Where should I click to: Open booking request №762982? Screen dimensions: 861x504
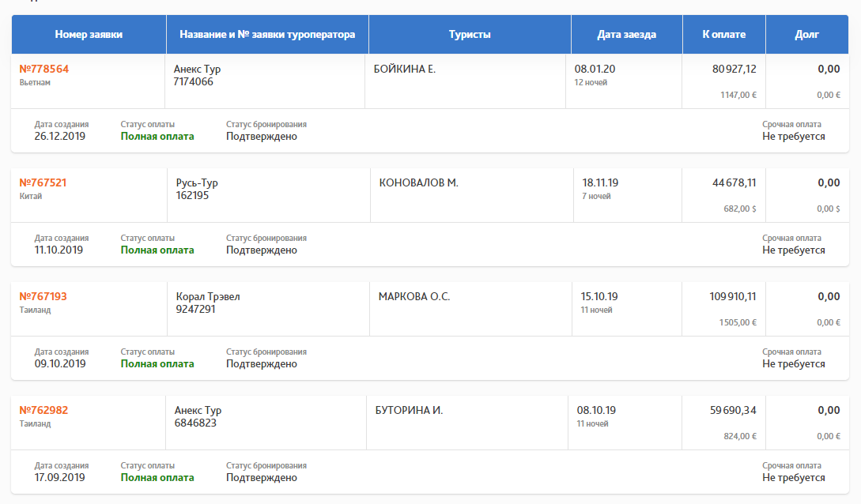[x=43, y=410]
